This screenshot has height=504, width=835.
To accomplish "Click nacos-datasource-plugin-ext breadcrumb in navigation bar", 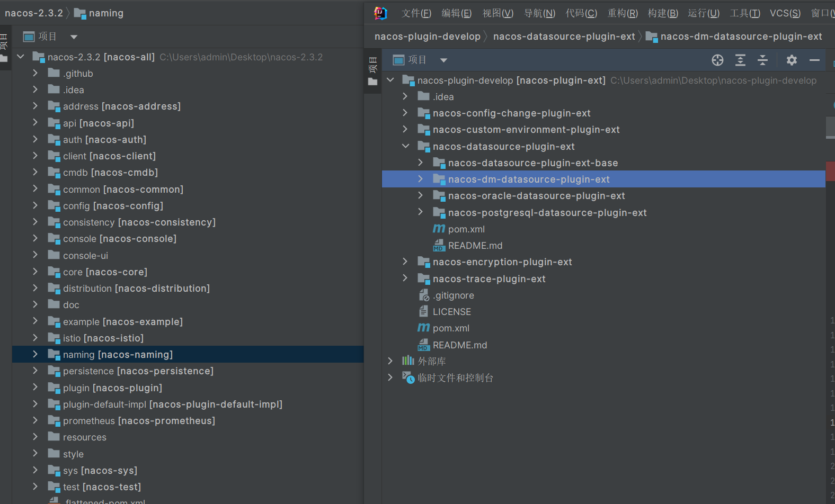I will pos(564,37).
